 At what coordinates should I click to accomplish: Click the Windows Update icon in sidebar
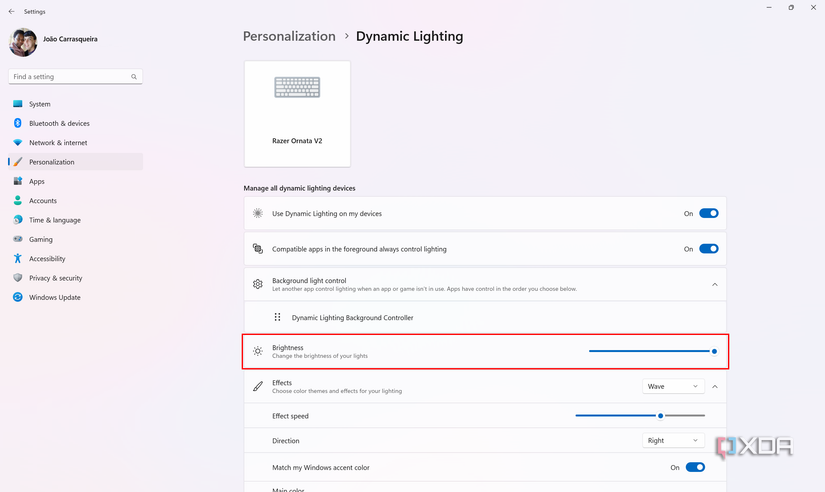pyautogui.click(x=18, y=298)
